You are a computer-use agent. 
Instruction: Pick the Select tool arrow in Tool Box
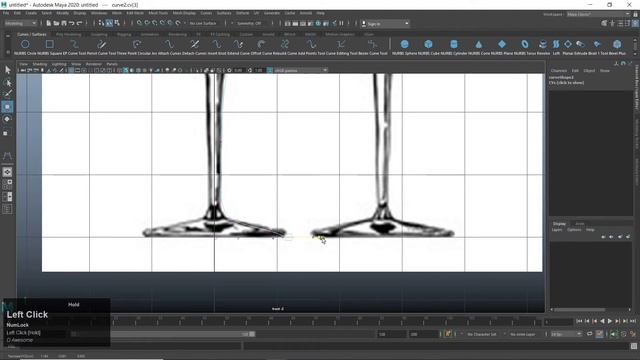click(x=7, y=70)
